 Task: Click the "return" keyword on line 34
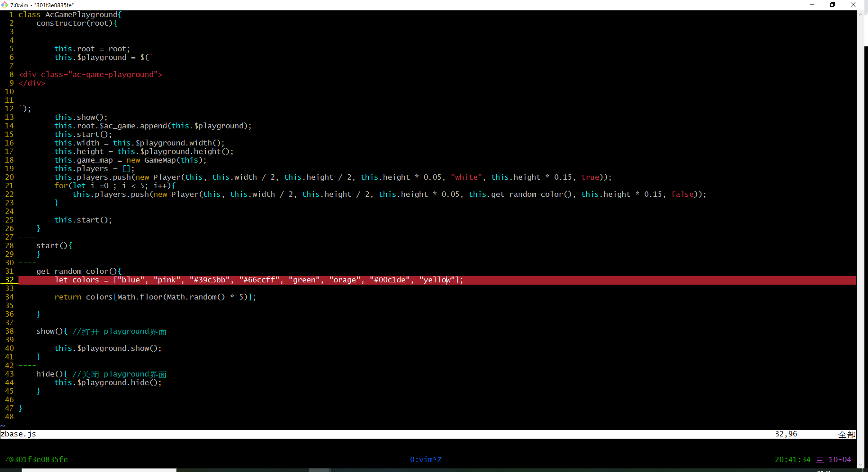pyautogui.click(x=68, y=297)
